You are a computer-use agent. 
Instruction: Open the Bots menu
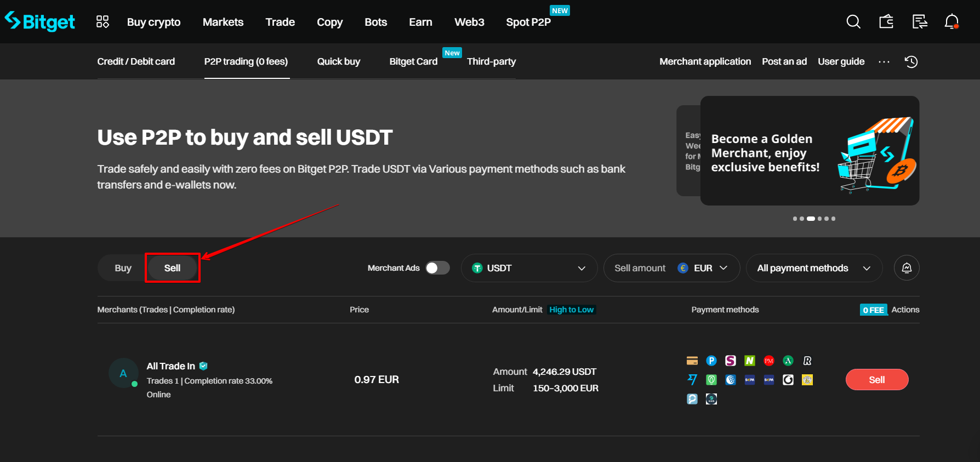(375, 22)
